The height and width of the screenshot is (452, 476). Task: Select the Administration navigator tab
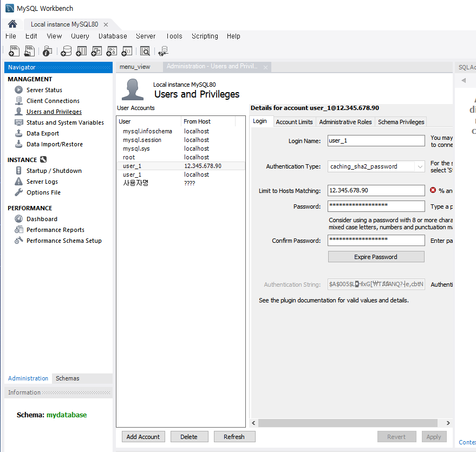click(28, 378)
